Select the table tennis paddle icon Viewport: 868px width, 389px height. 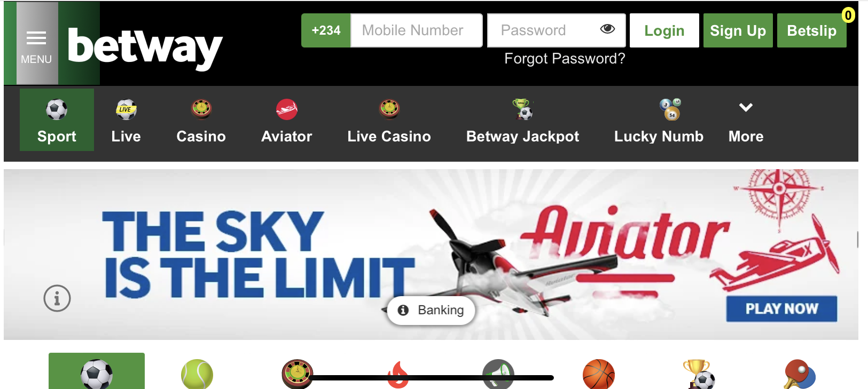pos(800,374)
